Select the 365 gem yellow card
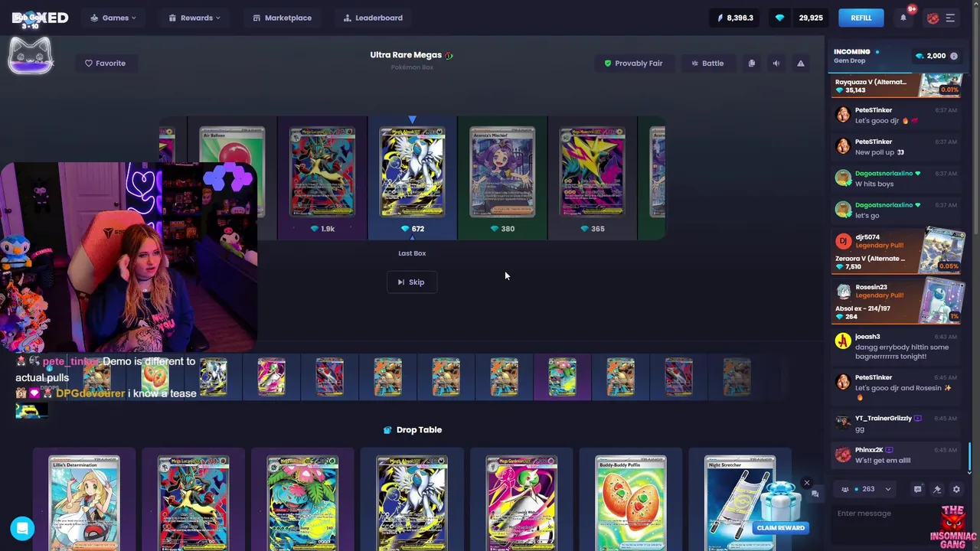This screenshot has width=980, height=551. [x=592, y=178]
